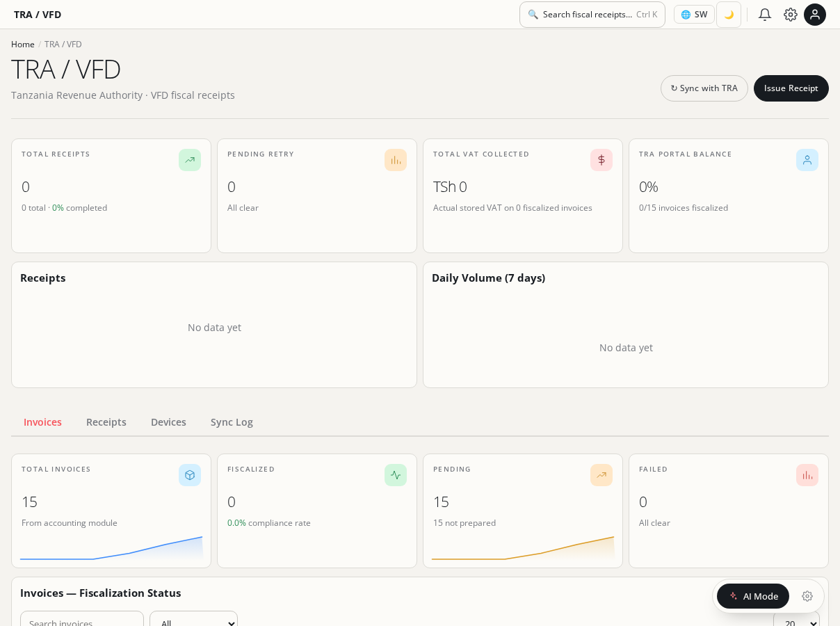Click the Total Receipts trend icon
The width and height of the screenshot is (840, 626).
[x=190, y=160]
